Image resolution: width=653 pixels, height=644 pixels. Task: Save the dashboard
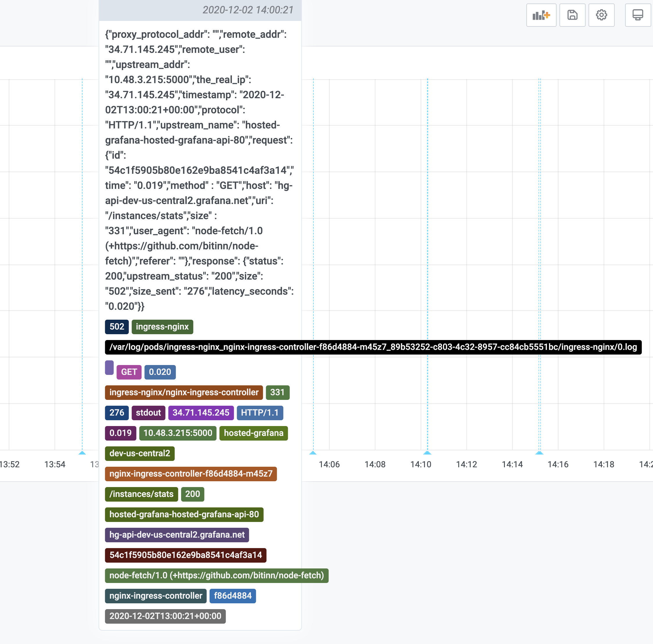coord(572,15)
